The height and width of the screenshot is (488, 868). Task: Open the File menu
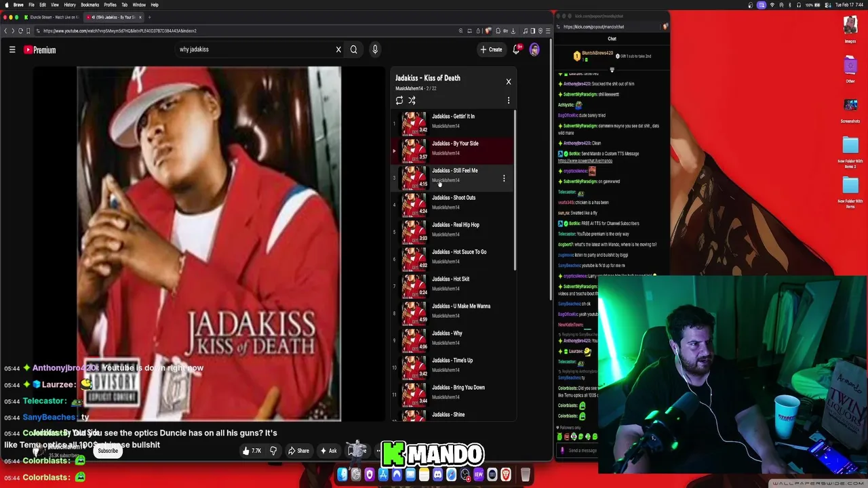point(31,5)
